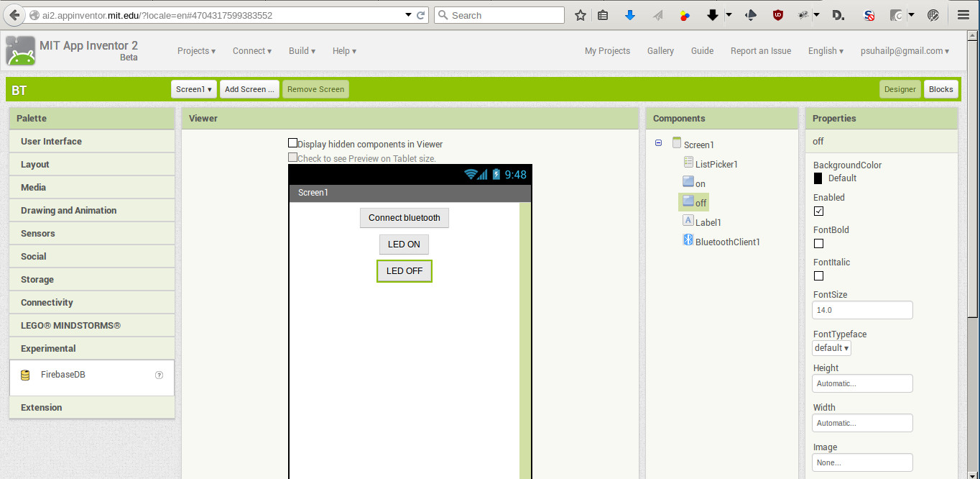This screenshot has width=980, height=479.
Task: Click the uBlock shield extension icon
Action: point(778,15)
